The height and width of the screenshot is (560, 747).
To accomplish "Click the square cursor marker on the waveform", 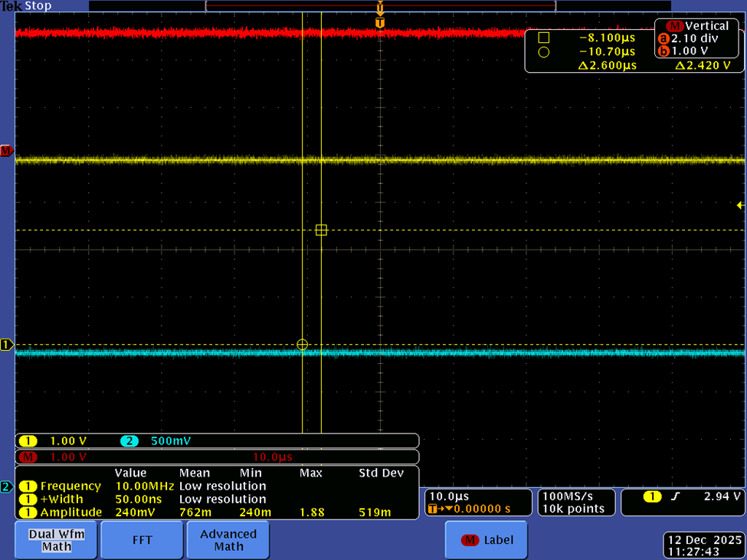I will [321, 230].
